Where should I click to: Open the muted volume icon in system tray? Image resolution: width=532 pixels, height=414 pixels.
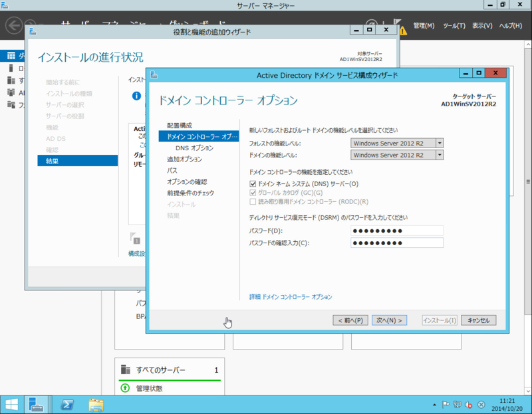point(469,405)
